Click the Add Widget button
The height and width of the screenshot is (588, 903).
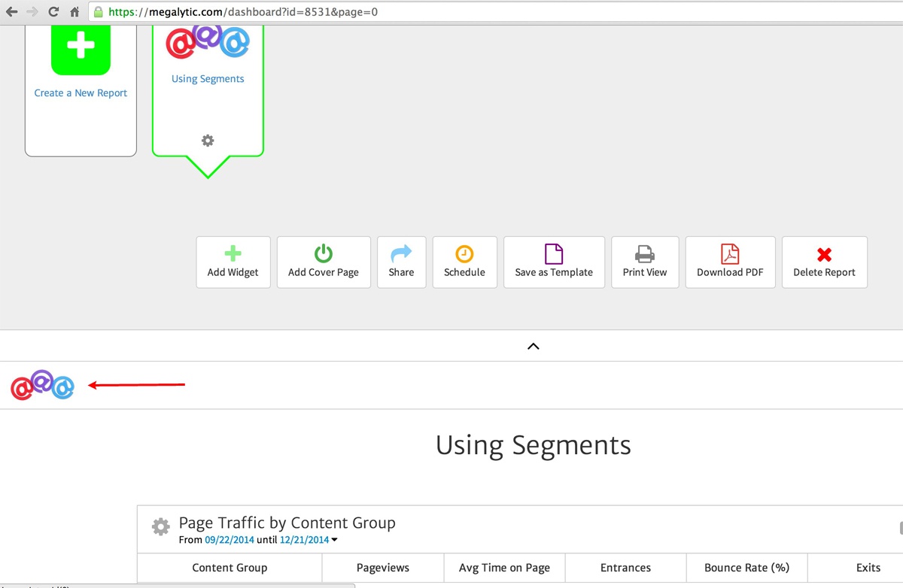tap(233, 262)
